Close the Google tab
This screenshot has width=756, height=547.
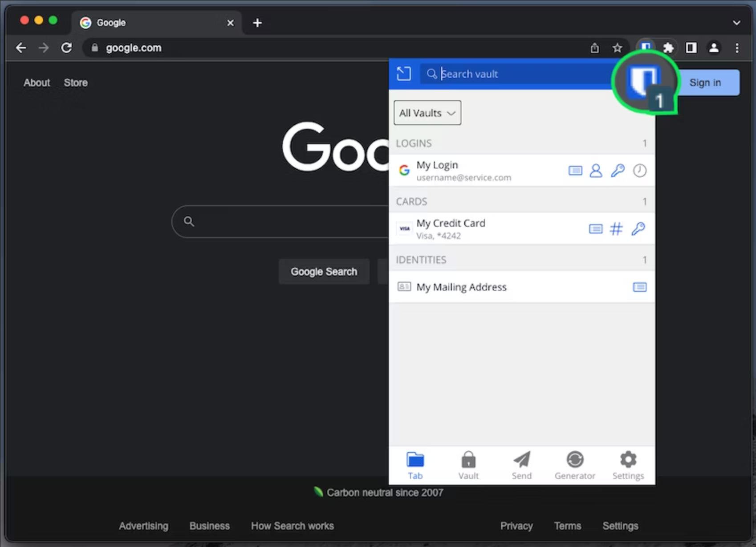(x=230, y=23)
